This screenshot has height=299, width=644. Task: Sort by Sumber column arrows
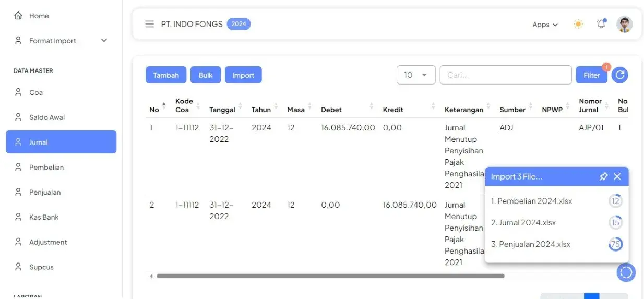point(531,106)
